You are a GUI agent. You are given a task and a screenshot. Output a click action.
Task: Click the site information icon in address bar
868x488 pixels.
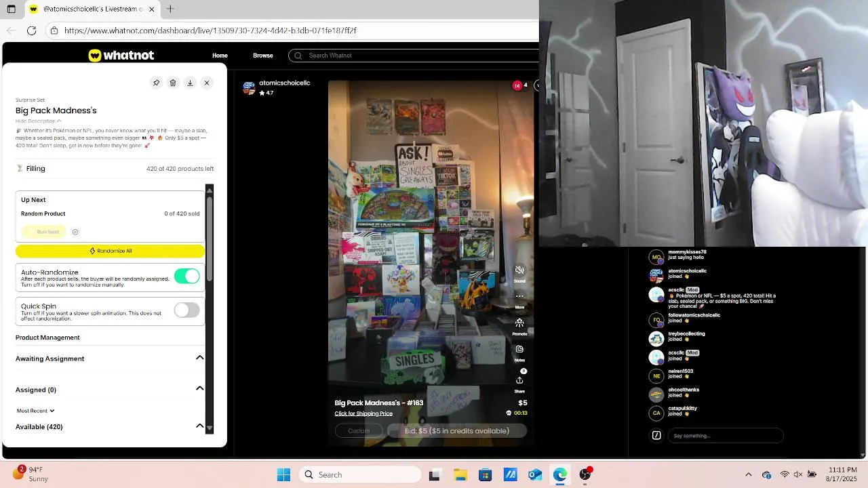54,30
